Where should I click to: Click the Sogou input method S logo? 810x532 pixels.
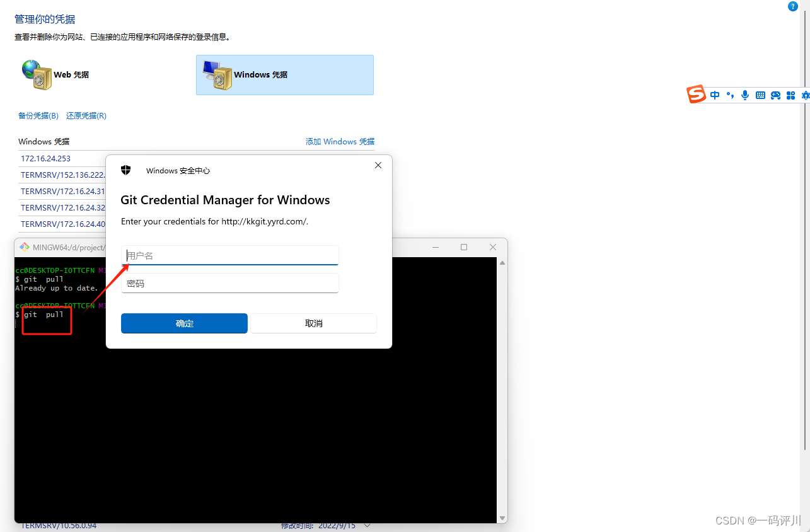(696, 95)
